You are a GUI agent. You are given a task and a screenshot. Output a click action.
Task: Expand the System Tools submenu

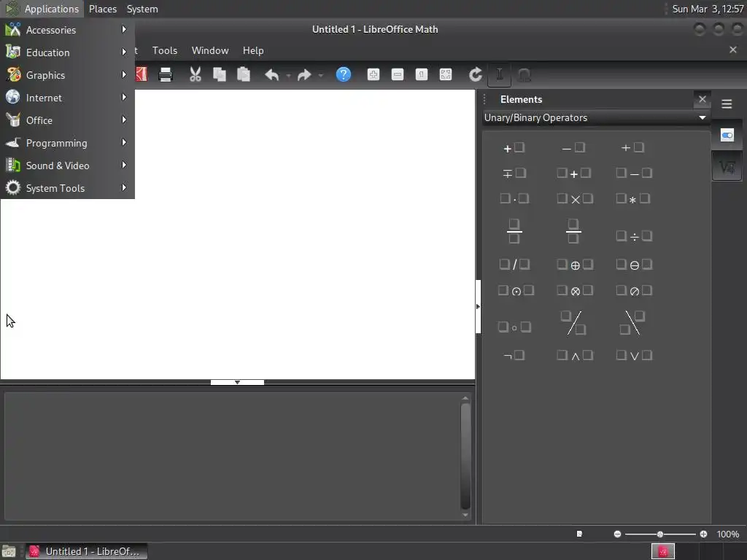click(x=67, y=188)
